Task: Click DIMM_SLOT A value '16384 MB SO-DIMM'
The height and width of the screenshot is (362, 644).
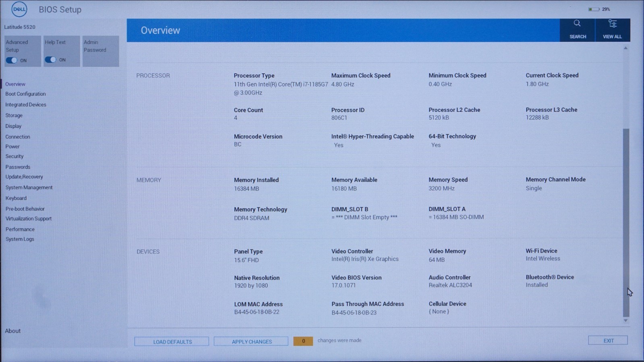Action: [x=456, y=217]
